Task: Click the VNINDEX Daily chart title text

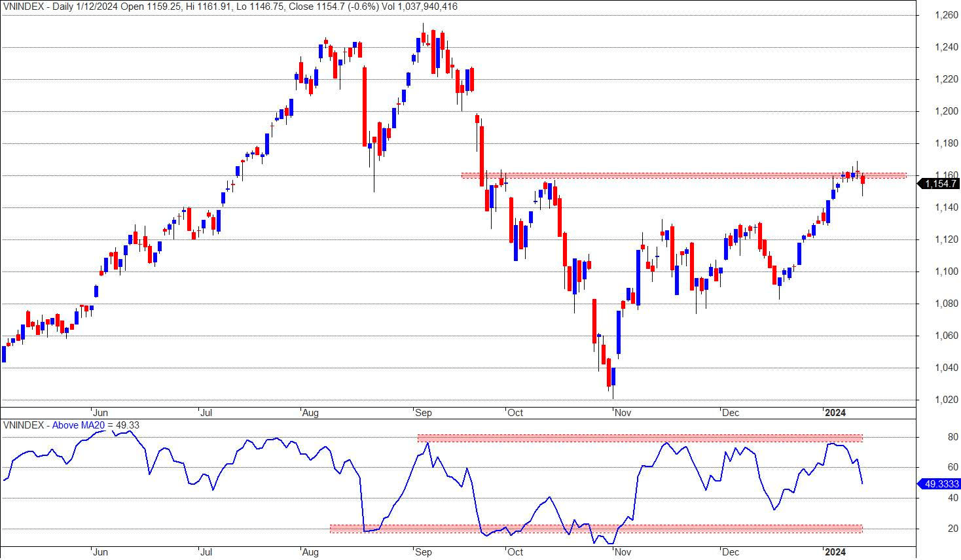Action: tap(230, 7)
